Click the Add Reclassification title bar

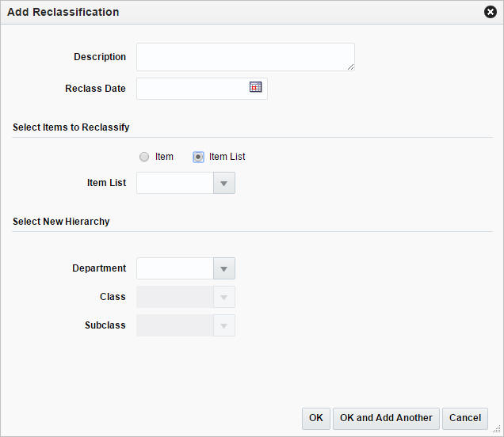click(238, 12)
